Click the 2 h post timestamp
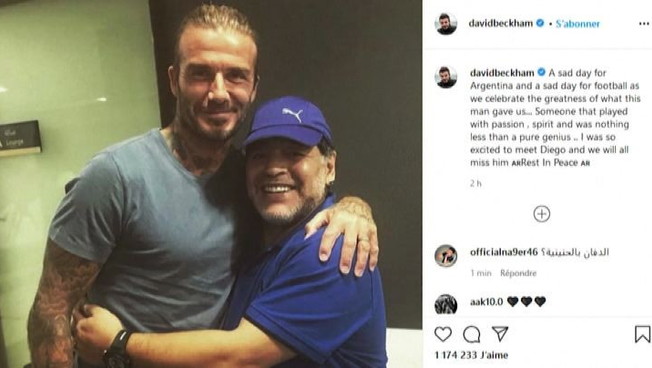 [x=476, y=183]
